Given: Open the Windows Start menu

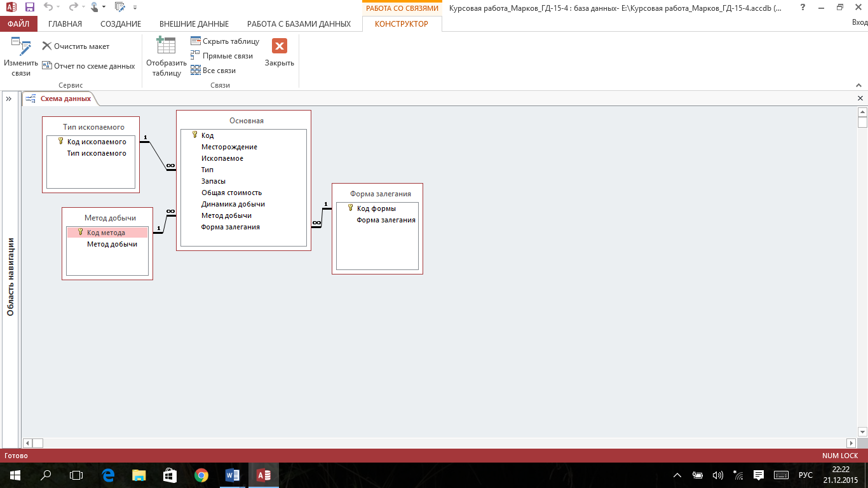Looking at the screenshot, I should pyautogui.click(x=15, y=475).
